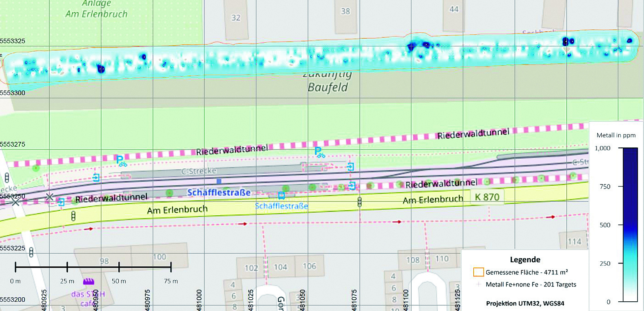Click the purple café icon near scale bar

pos(89,281)
